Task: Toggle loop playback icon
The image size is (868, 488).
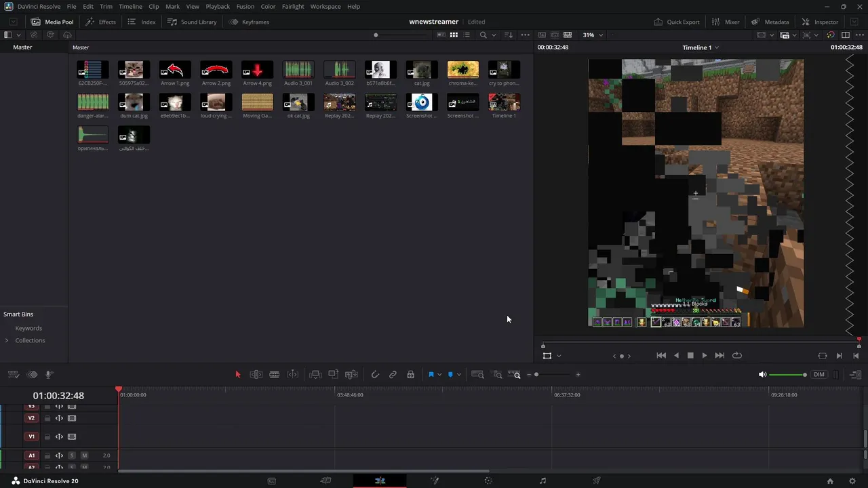Action: 737,355
